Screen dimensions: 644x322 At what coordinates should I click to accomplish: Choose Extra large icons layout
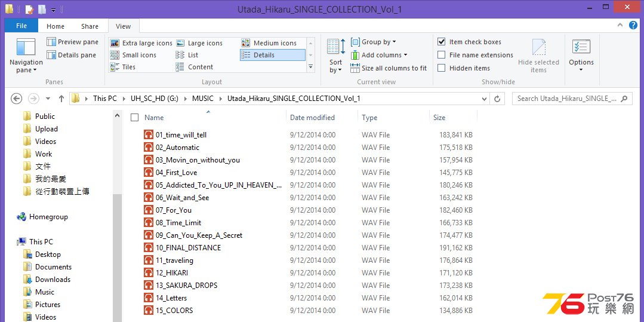click(141, 43)
